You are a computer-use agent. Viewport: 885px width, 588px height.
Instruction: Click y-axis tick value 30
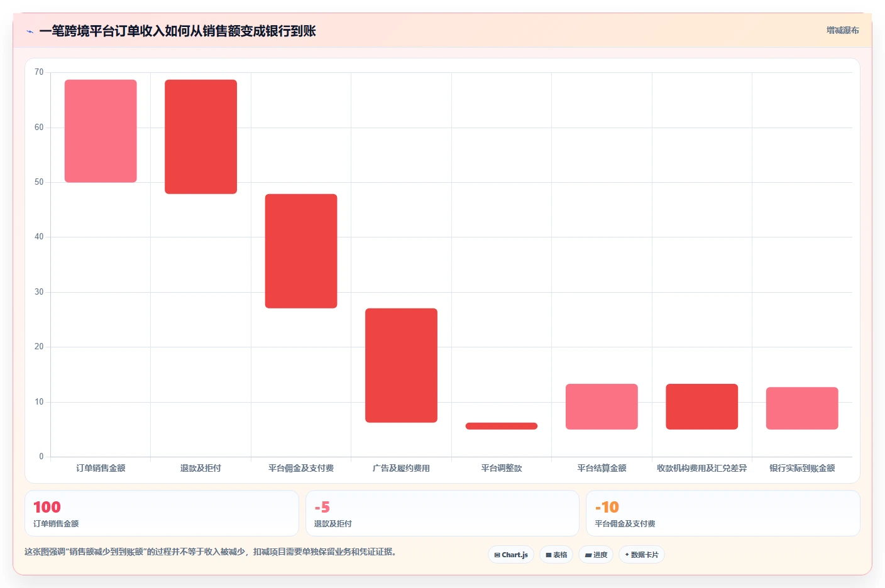click(x=39, y=292)
